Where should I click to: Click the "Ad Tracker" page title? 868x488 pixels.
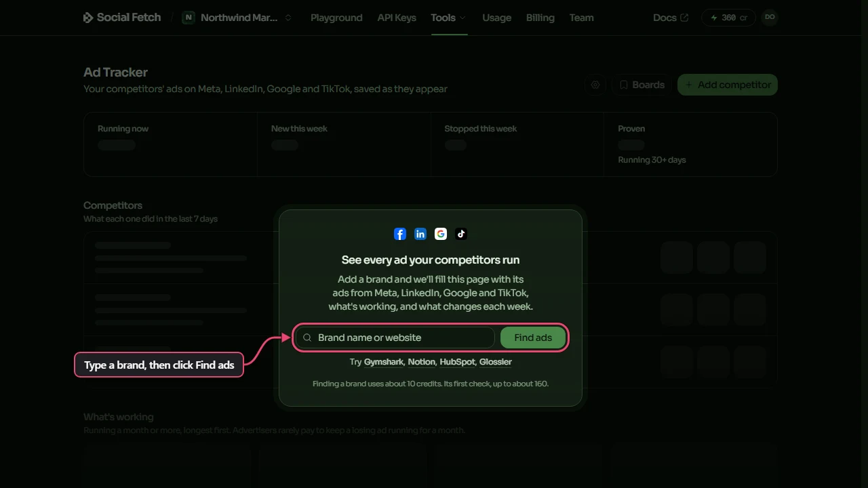tap(115, 73)
